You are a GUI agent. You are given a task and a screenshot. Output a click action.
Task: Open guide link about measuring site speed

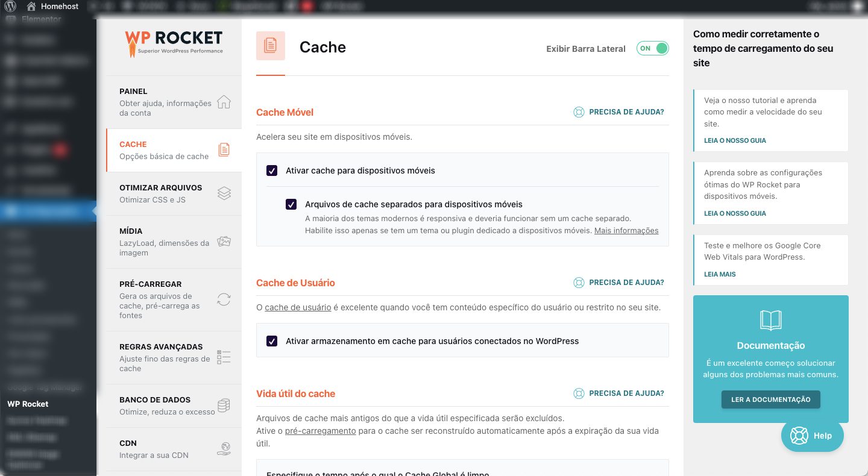735,140
